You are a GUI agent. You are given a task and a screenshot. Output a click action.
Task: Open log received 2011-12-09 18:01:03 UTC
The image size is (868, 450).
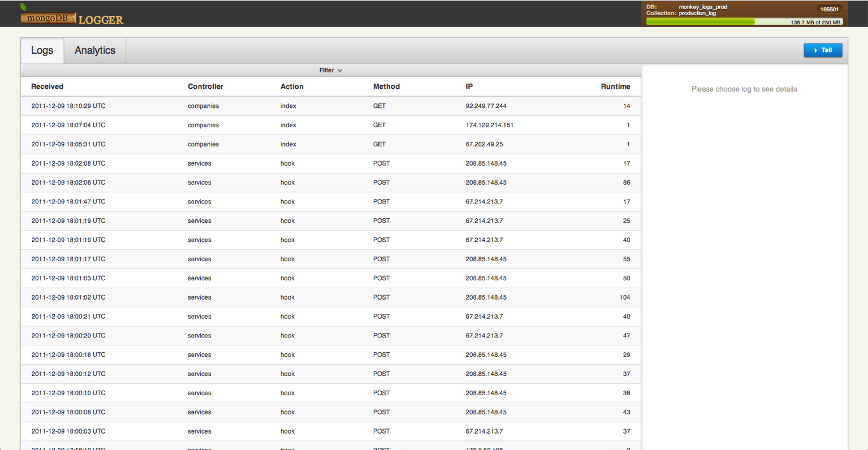click(331, 278)
